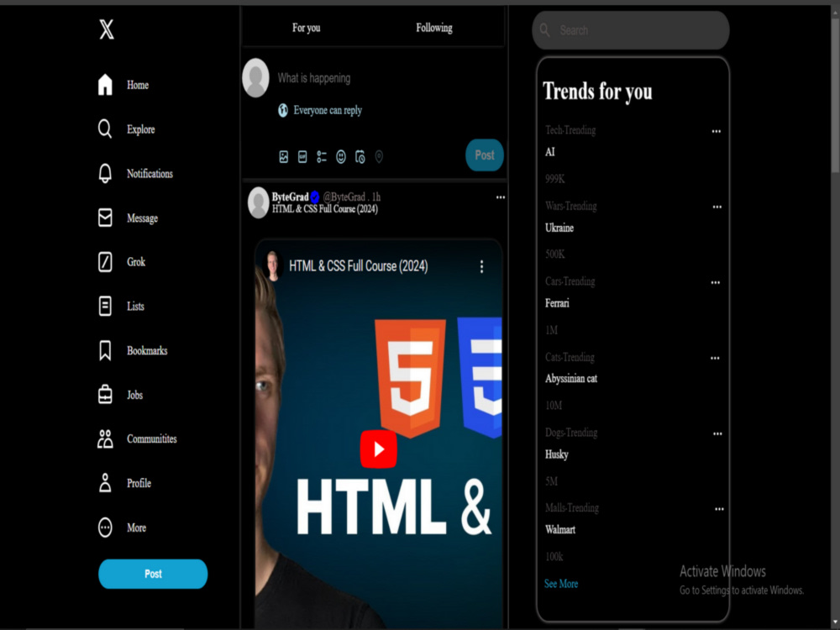Click See More under trends
The height and width of the screenshot is (630, 840).
(561, 584)
